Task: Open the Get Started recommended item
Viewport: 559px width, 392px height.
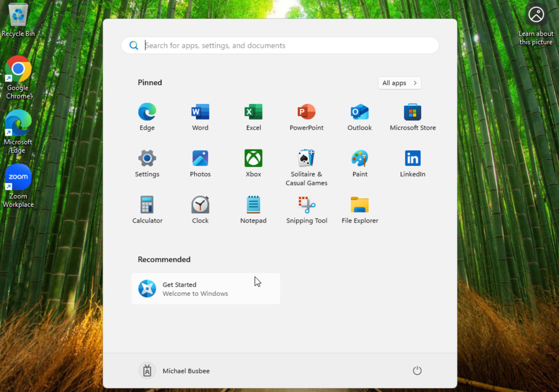Action: [206, 289]
